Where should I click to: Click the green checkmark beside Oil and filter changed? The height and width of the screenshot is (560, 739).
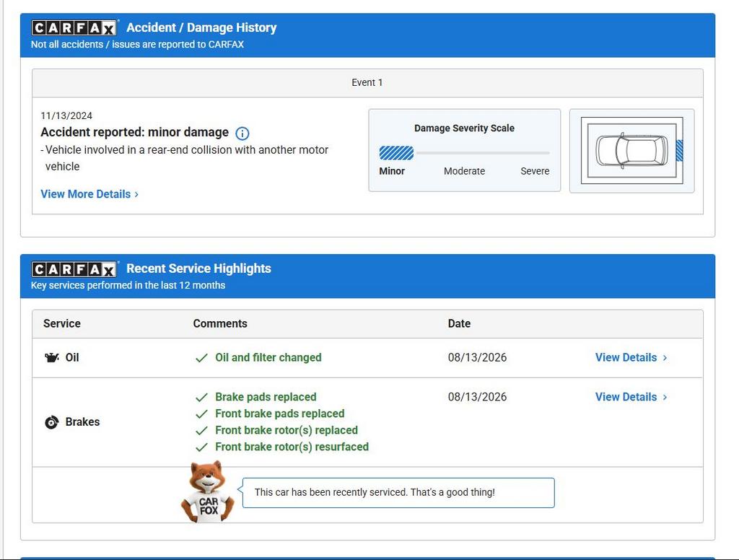[201, 358]
